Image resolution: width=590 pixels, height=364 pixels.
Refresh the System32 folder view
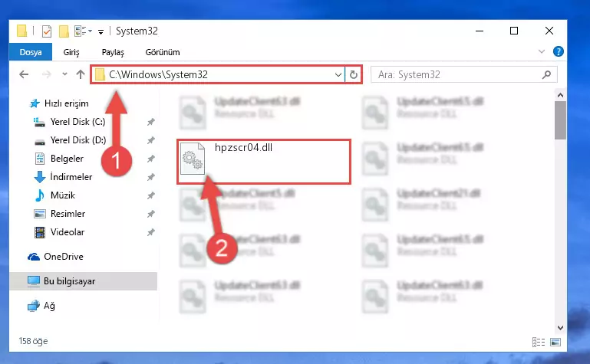coord(354,75)
